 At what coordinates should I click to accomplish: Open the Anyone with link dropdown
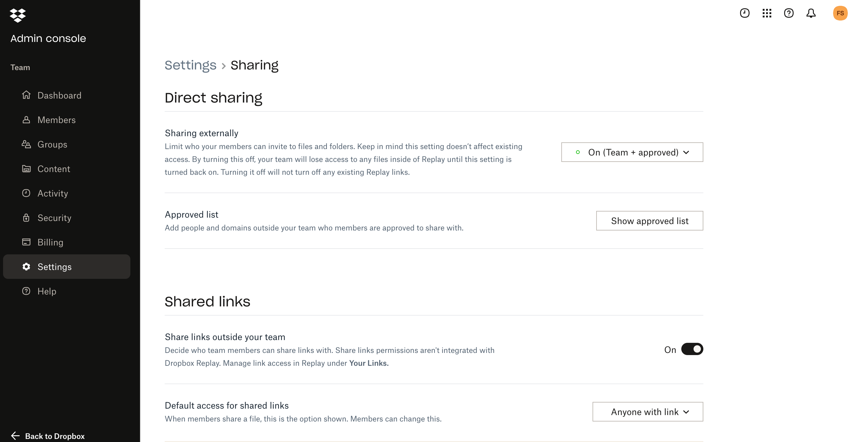coord(647,412)
